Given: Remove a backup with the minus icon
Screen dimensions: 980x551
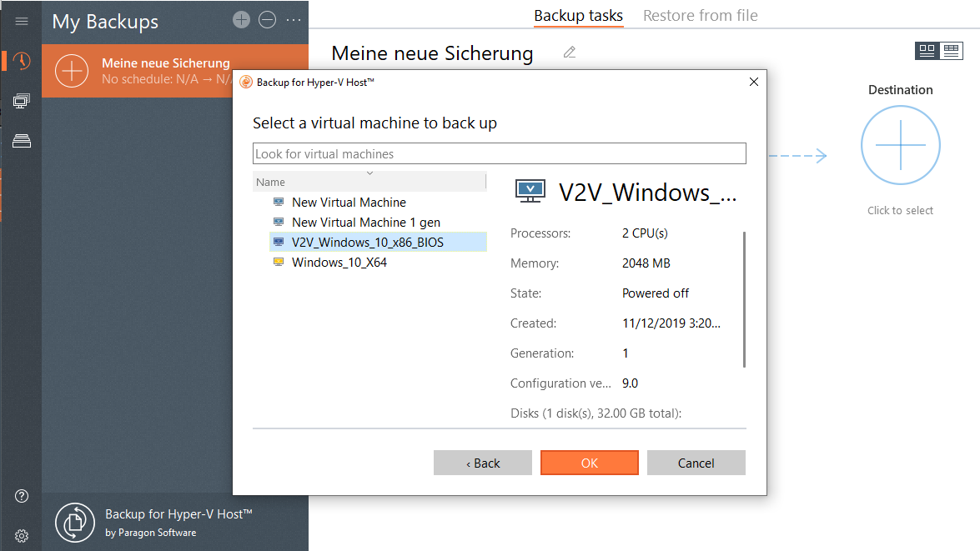Looking at the screenshot, I should (267, 20).
